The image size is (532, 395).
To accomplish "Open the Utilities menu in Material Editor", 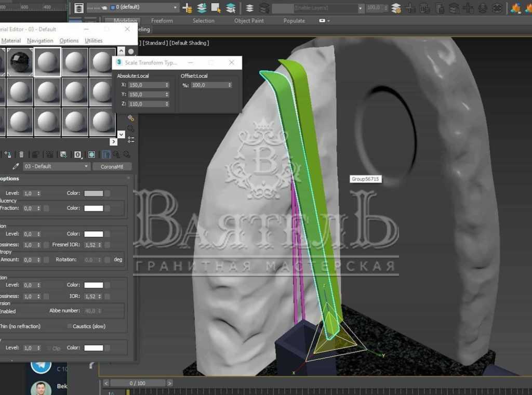I will (94, 41).
